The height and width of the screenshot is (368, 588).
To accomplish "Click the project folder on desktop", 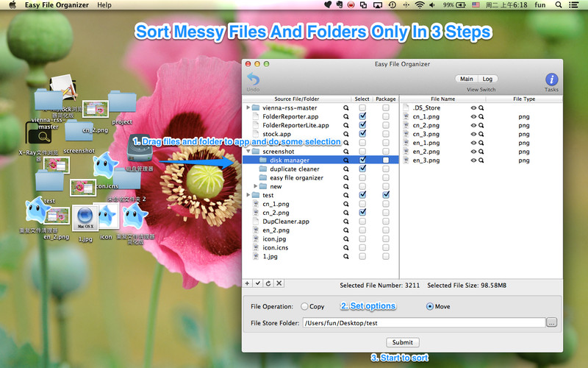I will click(122, 103).
